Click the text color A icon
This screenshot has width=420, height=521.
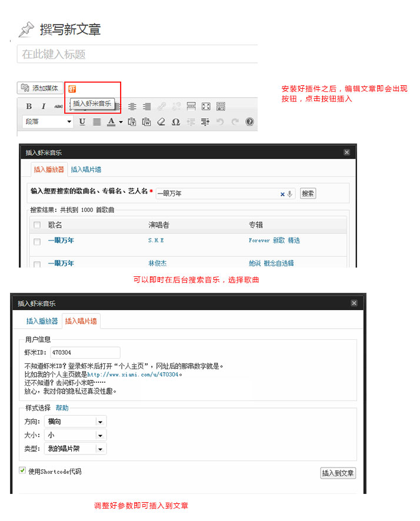pos(111,122)
